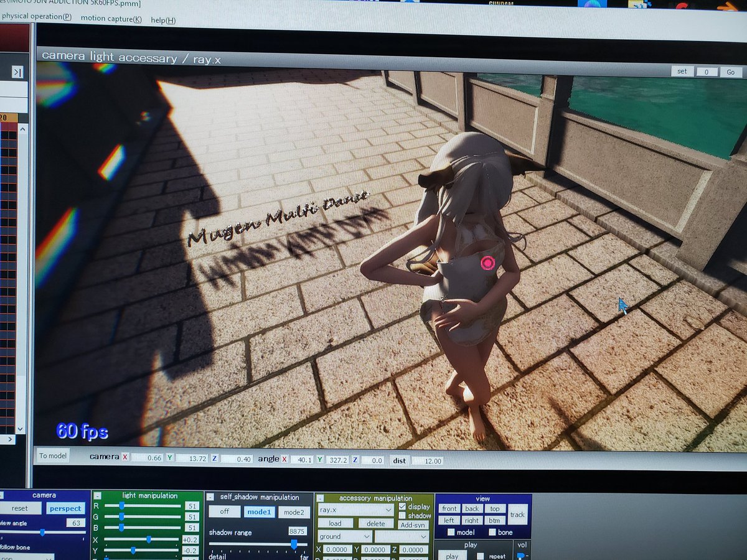Screen dimensions: 747x560
Task: Adjust the light G color slider
Action: 142,517
